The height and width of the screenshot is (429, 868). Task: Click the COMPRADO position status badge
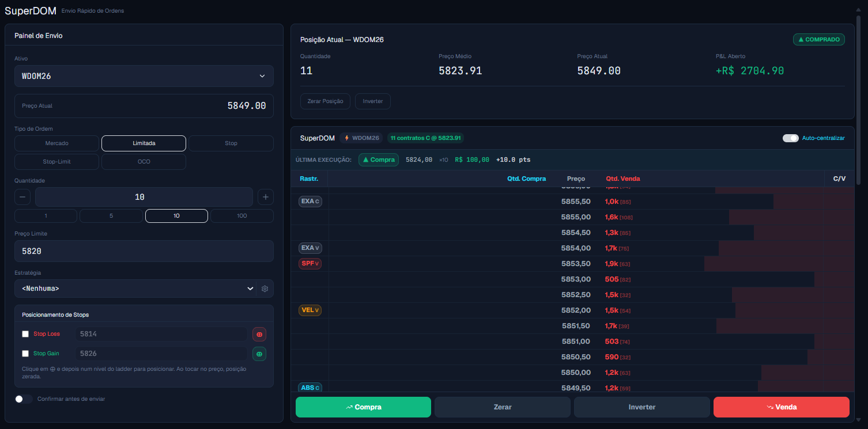(819, 40)
